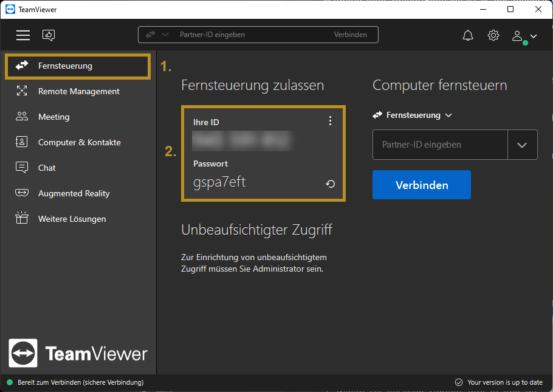Click the Augmented Reality goggles icon

point(22,193)
